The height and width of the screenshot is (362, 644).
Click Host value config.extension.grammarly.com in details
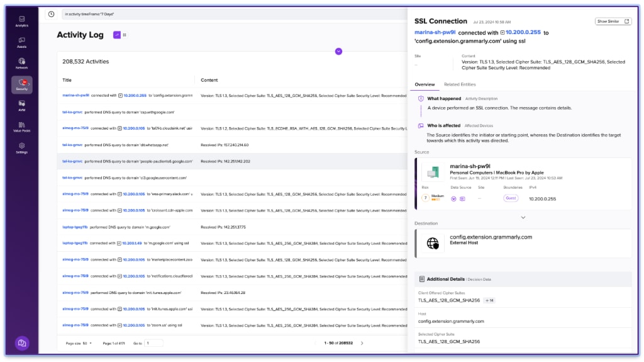[x=451, y=321]
